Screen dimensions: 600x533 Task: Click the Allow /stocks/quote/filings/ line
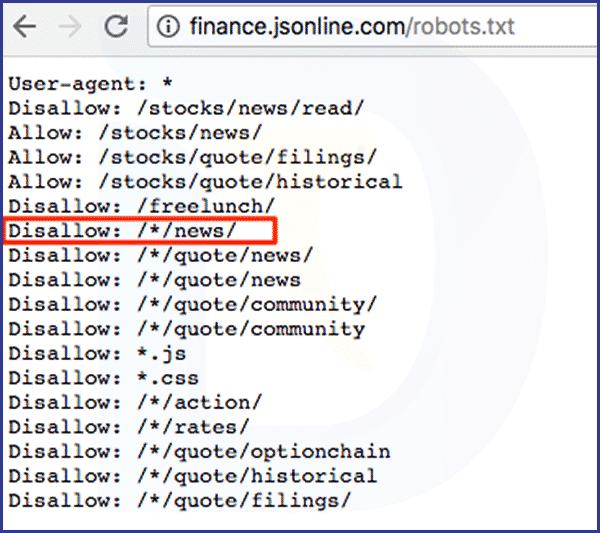point(192,158)
